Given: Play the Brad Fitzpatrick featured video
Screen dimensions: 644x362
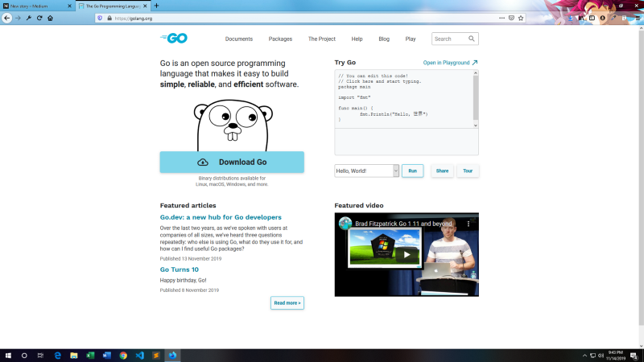Looking at the screenshot, I should [x=407, y=255].
